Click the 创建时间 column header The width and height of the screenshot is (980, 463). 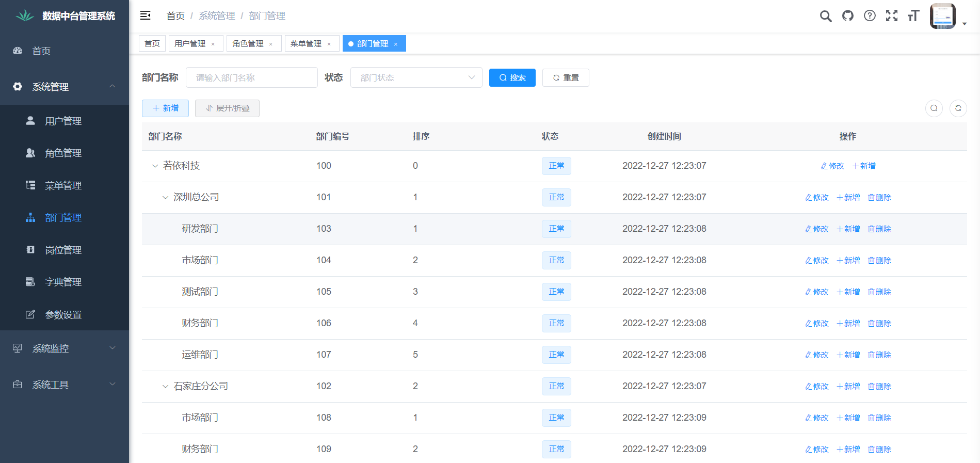pyautogui.click(x=664, y=136)
